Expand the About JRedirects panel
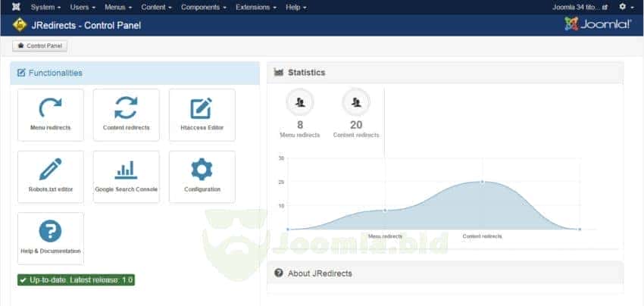The width and height of the screenshot is (644, 306). click(x=445, y=273)
